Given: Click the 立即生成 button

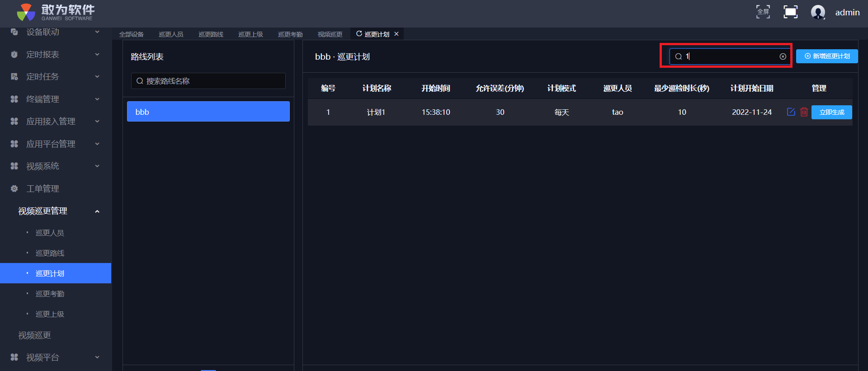Looking at the screenshot, I should click(831, 112).
